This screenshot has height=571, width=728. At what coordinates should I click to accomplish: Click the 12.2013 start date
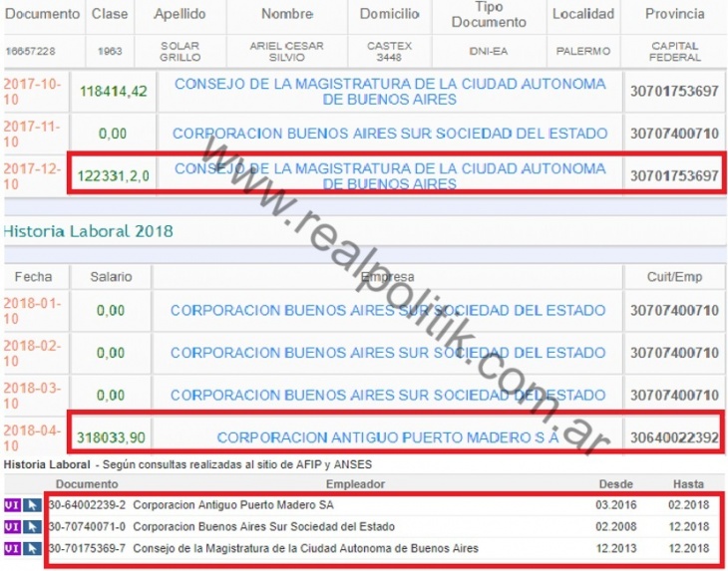point(616,549)
